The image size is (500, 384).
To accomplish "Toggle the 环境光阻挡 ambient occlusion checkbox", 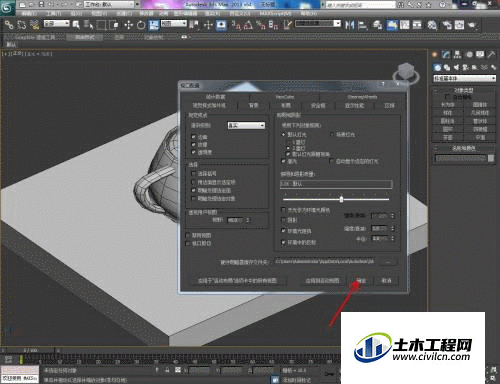I will tap(284, 230).
